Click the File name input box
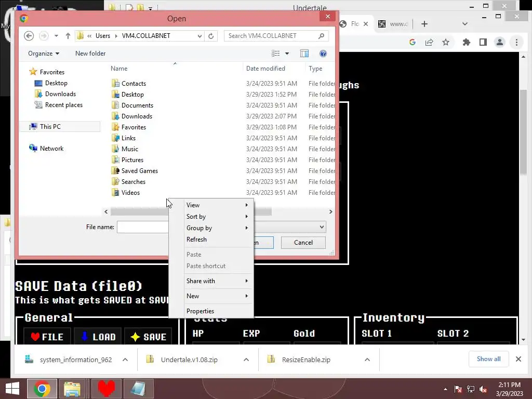This screenshot has width=532, height=399. click(x=143, y=227)
